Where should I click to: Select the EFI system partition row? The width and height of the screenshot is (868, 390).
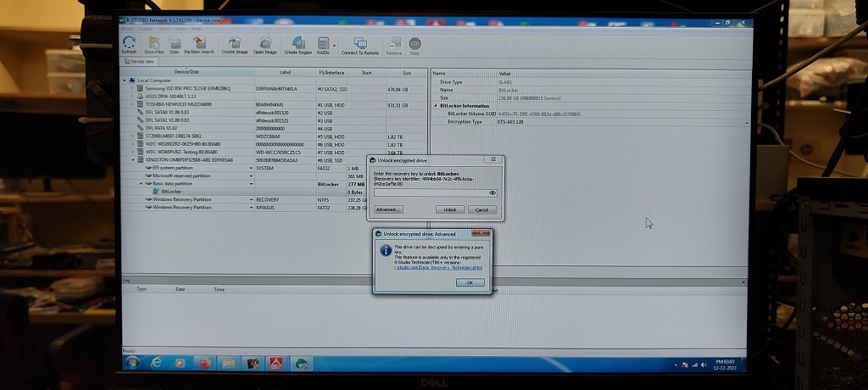pyautogui.click(x=274, y=168)
